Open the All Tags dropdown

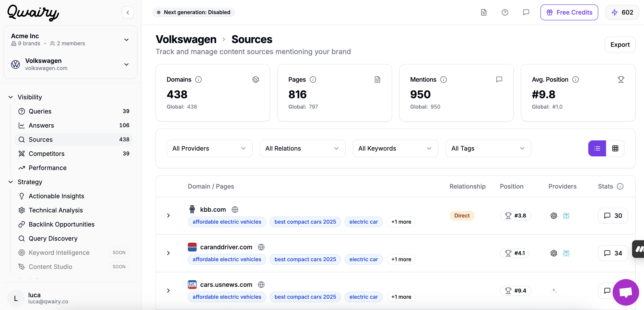pos(488,148)
